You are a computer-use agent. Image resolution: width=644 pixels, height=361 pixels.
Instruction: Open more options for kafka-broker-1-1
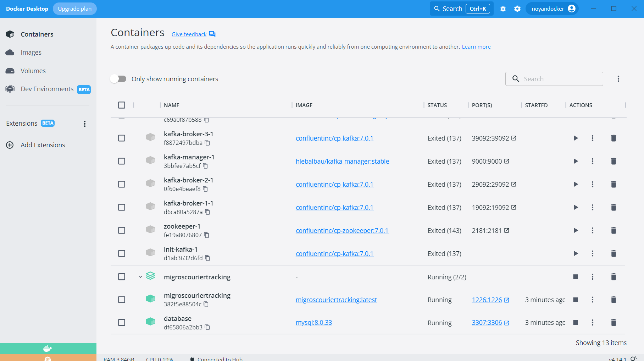(592, 207)
